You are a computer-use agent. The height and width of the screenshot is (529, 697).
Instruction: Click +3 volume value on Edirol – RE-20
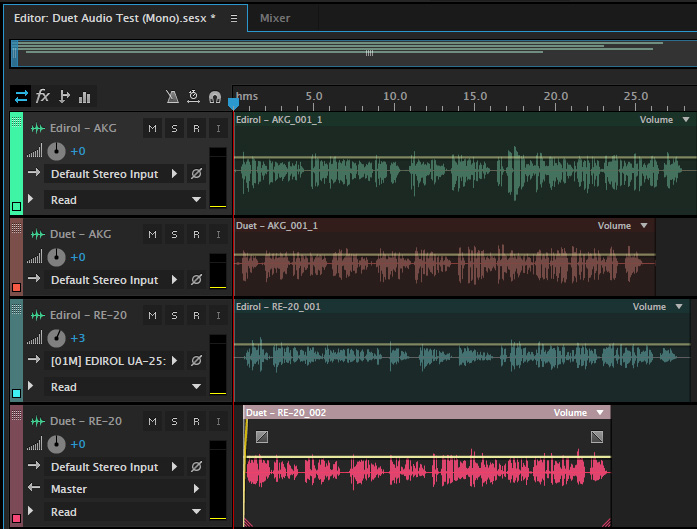pyautogui.click(x=78, y=338)
